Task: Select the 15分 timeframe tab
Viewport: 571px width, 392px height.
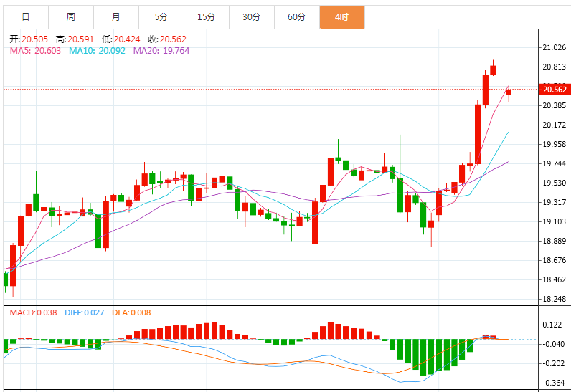Action: [x=207, y=17]
